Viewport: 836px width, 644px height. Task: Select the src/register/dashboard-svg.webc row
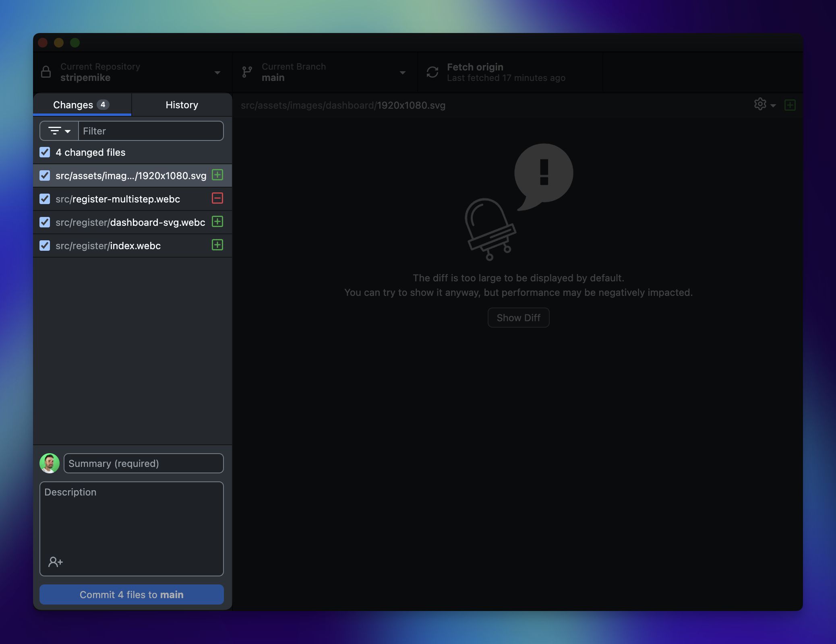tap(132, 222)
